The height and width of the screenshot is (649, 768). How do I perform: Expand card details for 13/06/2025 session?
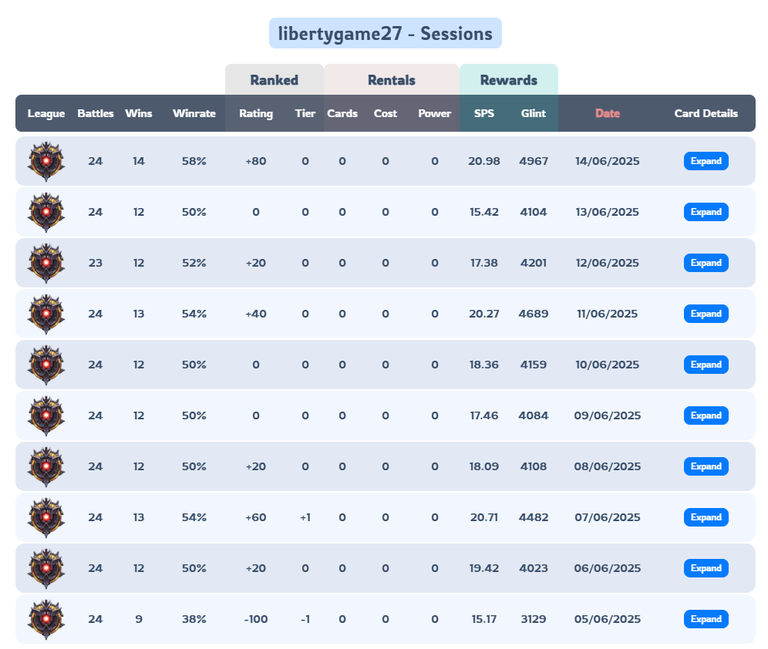pyautogui.click(x=706, y=212)
